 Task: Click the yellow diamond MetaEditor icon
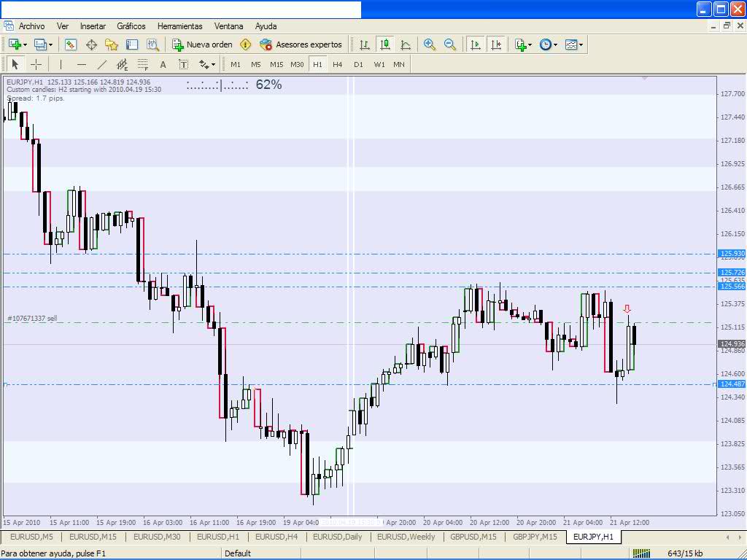click(x=245, y=44)
